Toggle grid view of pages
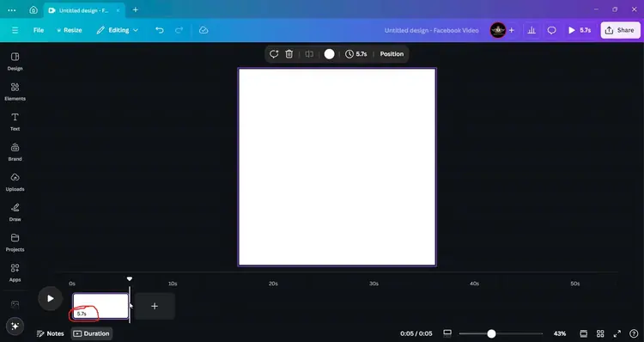 [x=600, y=333]
